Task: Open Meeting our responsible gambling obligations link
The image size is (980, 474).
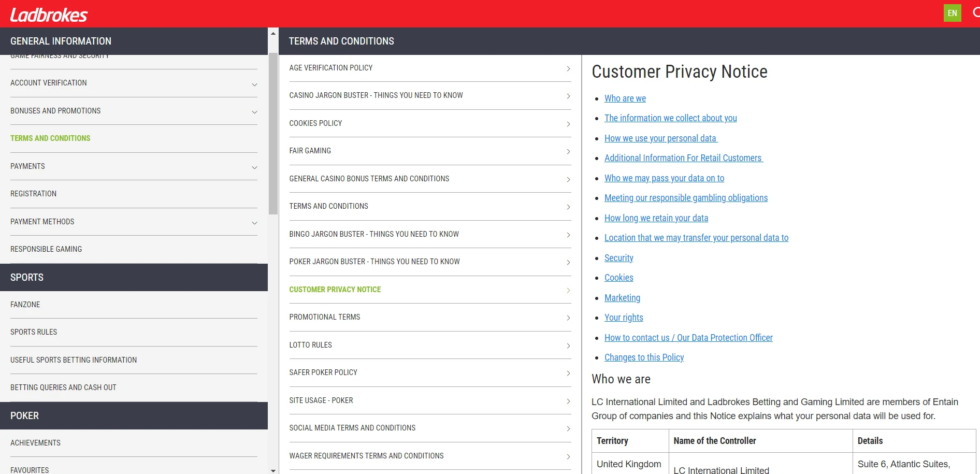Action: (x=686, y=198)
